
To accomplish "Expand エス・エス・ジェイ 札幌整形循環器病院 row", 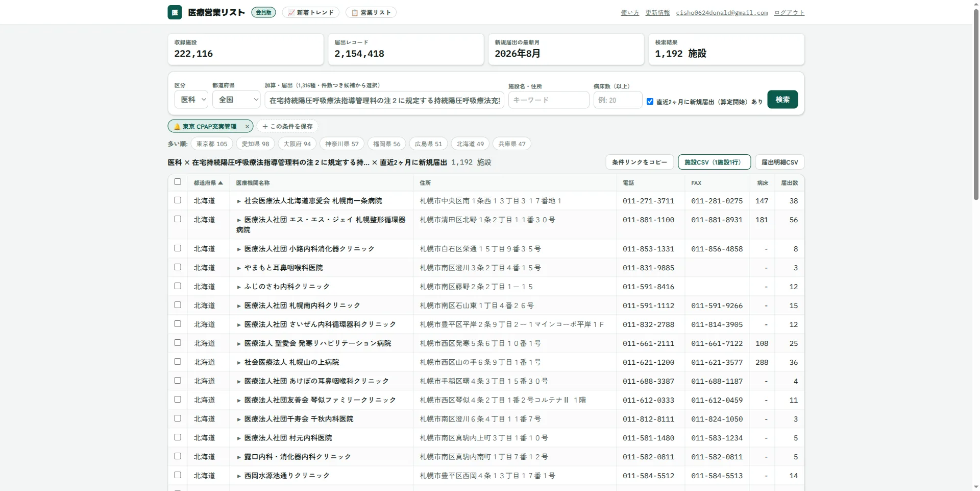I will [x=238, y=220].
